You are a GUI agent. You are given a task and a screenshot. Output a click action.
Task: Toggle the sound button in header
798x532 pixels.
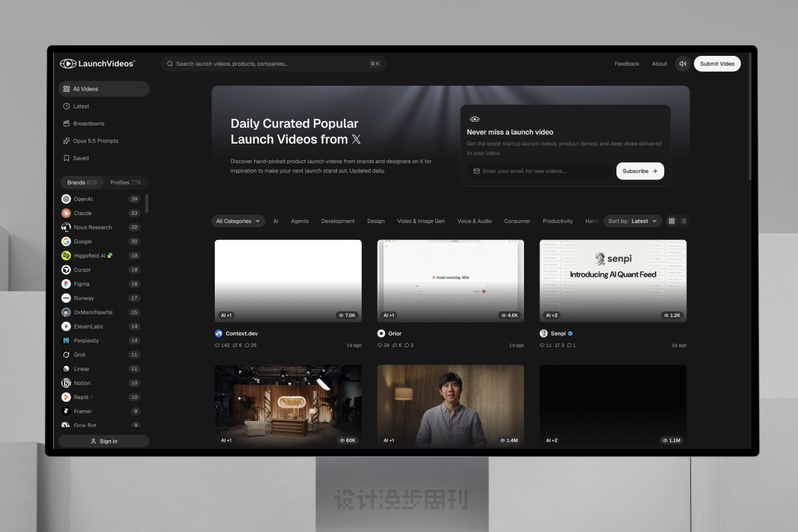click(682, 64)
